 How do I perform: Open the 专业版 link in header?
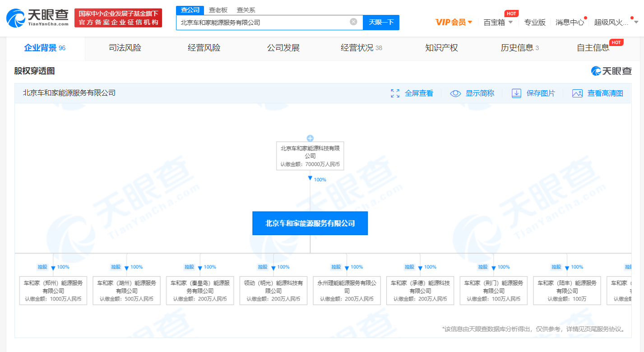(x=535, y=22)
